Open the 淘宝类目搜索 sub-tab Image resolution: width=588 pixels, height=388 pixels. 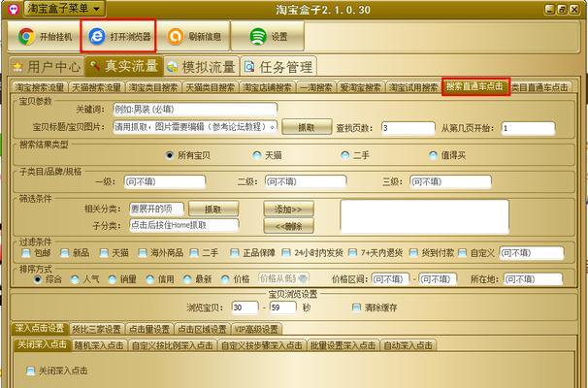point(153,87)
